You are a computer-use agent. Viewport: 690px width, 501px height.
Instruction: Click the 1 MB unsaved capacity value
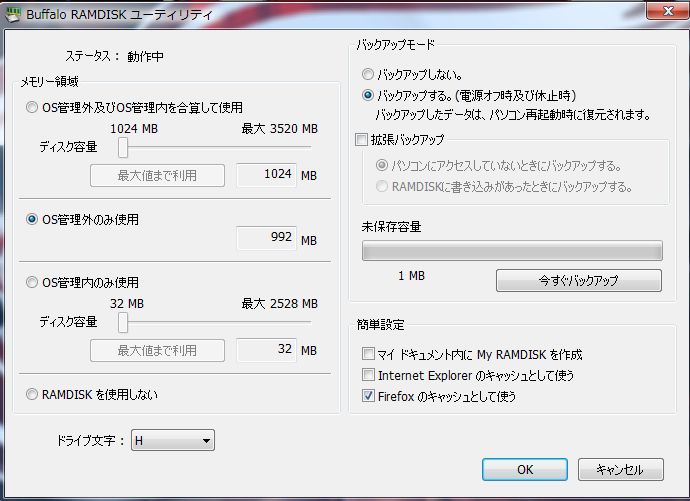tap(411, 276)
